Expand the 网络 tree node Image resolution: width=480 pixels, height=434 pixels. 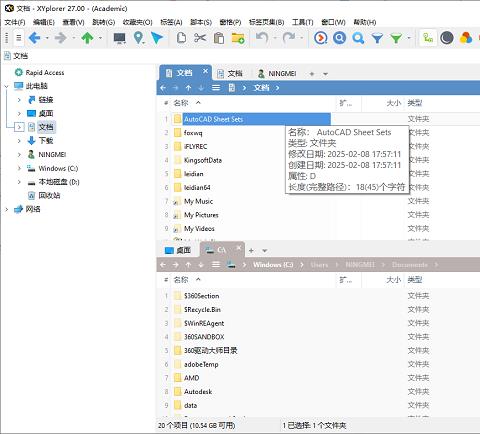(6, 209)
